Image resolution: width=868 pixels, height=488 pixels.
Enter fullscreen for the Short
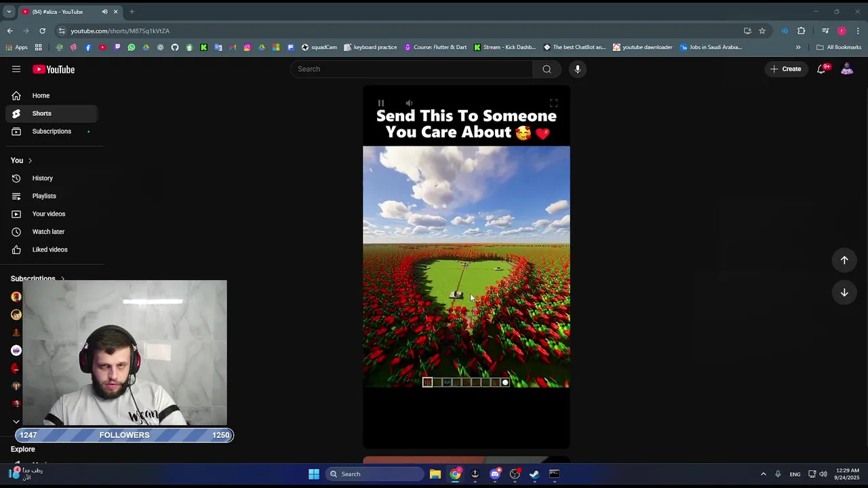point(553,103)
